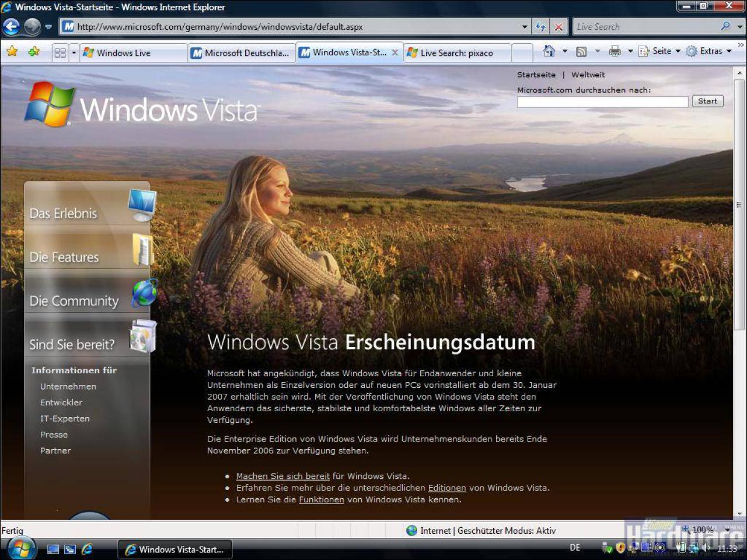Expand the feeds dropdown arrow
This screenshot has height=560, width=747.
598,51
